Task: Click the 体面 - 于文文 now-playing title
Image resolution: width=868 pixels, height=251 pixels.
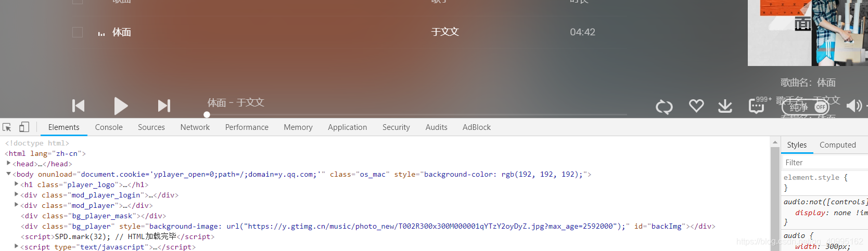Action: point(236,102)
